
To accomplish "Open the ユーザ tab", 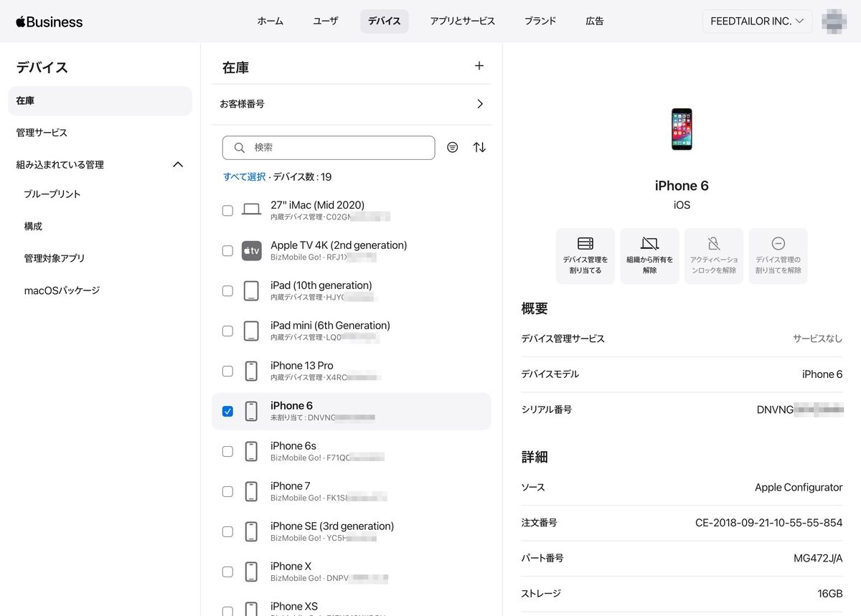I will point(326,22).
